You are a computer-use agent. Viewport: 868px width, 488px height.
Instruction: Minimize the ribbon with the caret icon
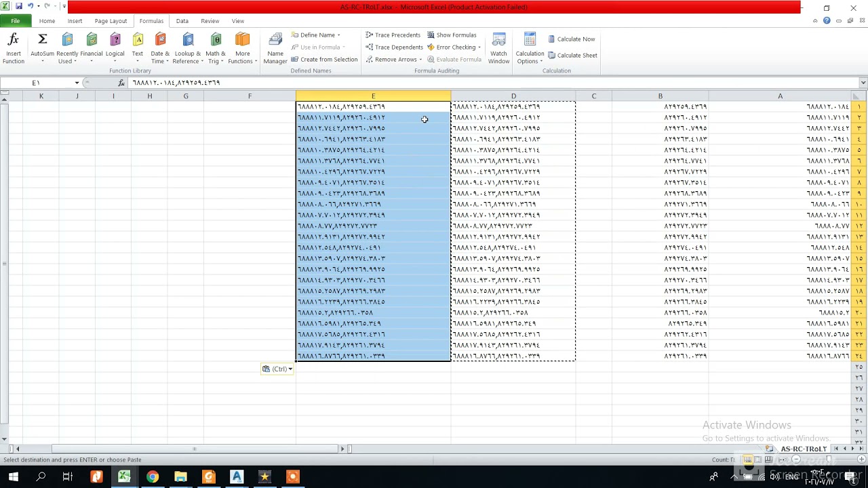pyautogui.click(x=815, y=21)
